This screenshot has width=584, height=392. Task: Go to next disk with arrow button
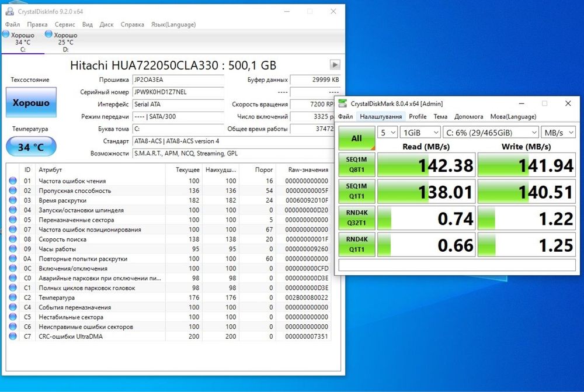335,64
